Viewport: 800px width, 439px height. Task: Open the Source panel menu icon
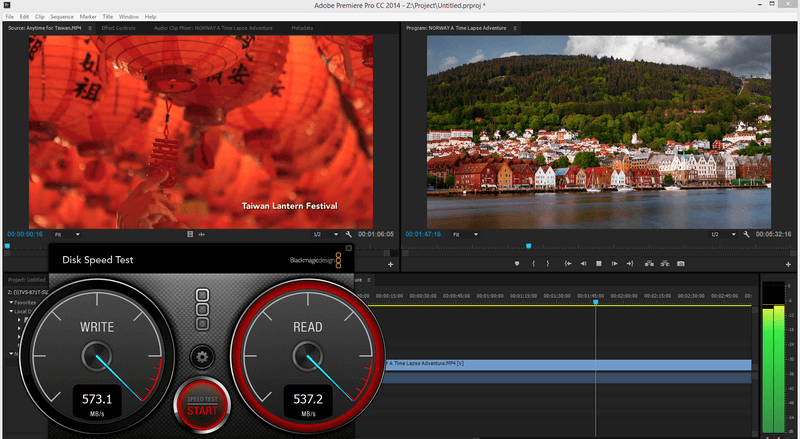pyautogui.click(x=90, y=28)
